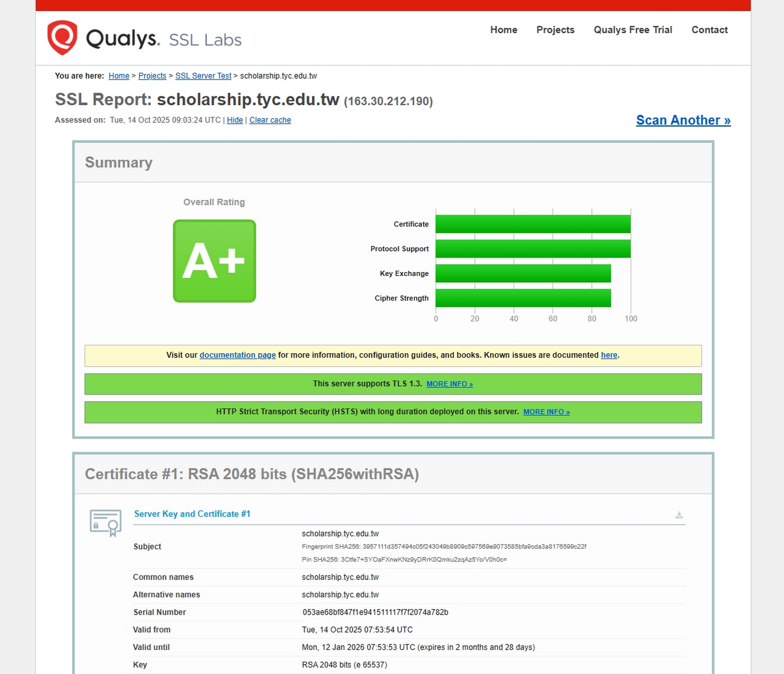Viewport: 784px width, 674px height.
Task: Go to Qualys Free Trial page
Action: click(632, 30)
